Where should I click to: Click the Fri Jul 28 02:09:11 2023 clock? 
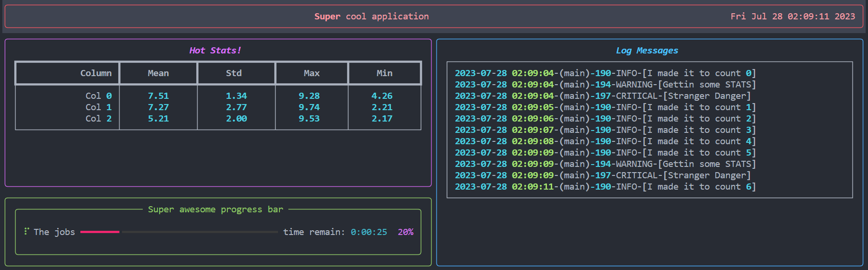[x=793, y=17]
